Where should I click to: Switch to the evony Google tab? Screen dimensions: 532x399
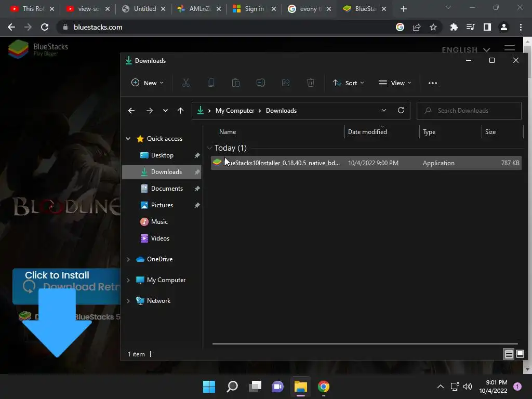(x=310, y=9)
